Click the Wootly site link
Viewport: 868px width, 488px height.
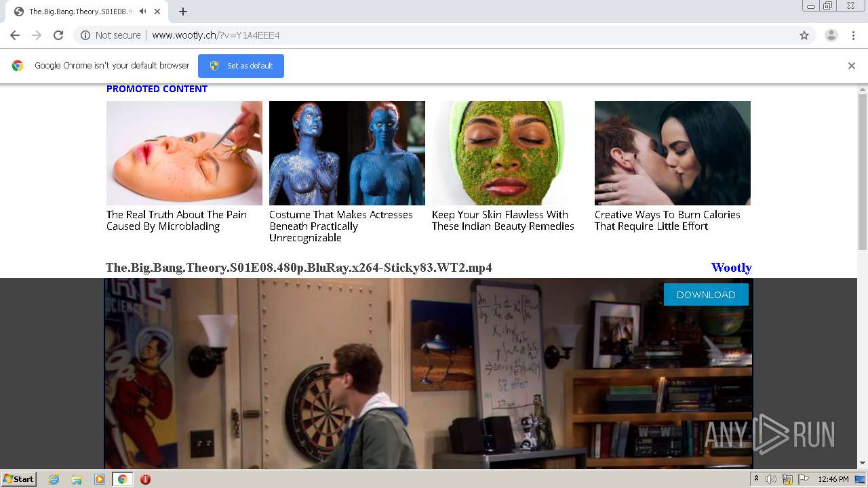click(731, 268)
